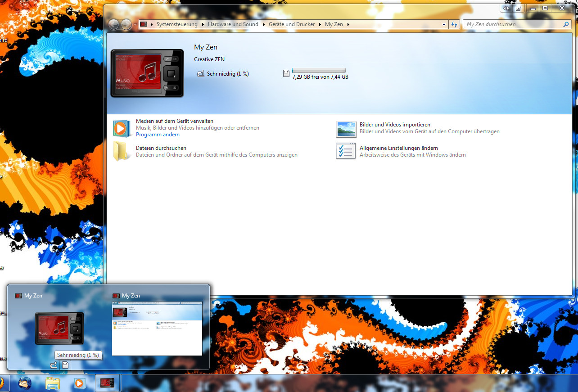Click the battery icon in the main window

(201, 73)
